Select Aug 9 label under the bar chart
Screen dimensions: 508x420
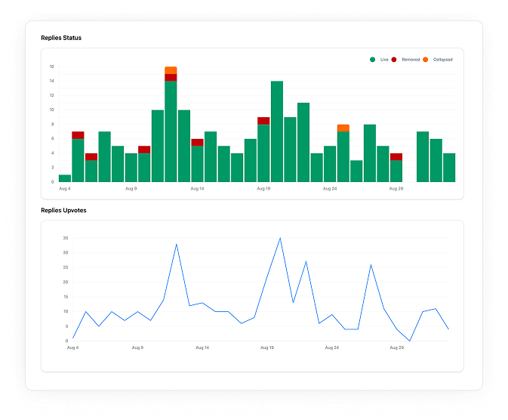tap(131, 189)
